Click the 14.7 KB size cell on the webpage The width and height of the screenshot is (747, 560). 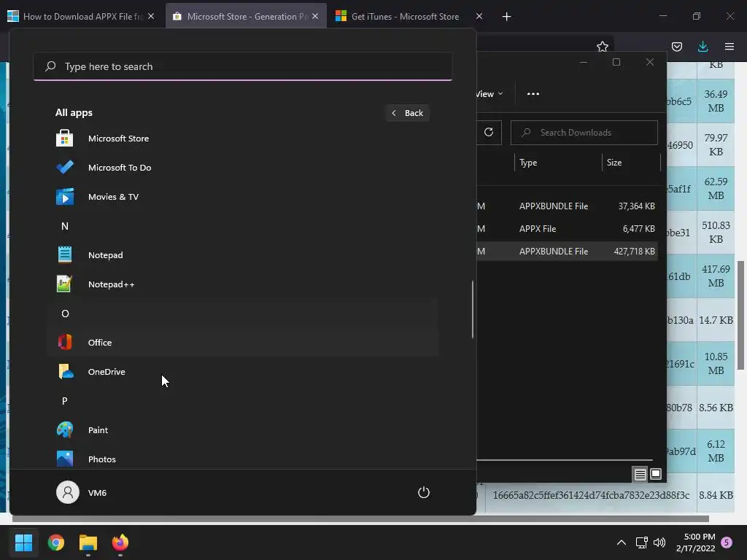(716, 320)
